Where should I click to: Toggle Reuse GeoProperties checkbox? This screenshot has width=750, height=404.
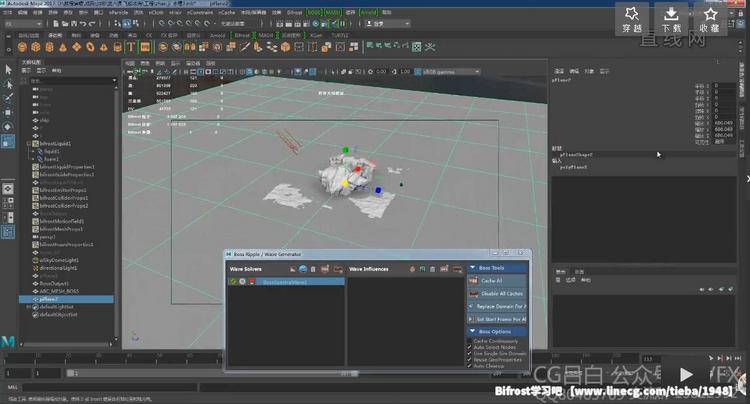pyautogui.click(x=470, y=360)
